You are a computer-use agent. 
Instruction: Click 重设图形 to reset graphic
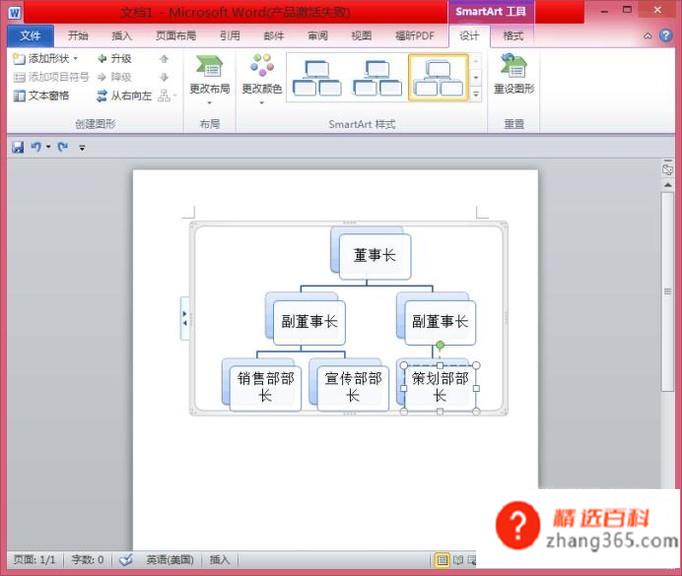(x=514, y=74)
